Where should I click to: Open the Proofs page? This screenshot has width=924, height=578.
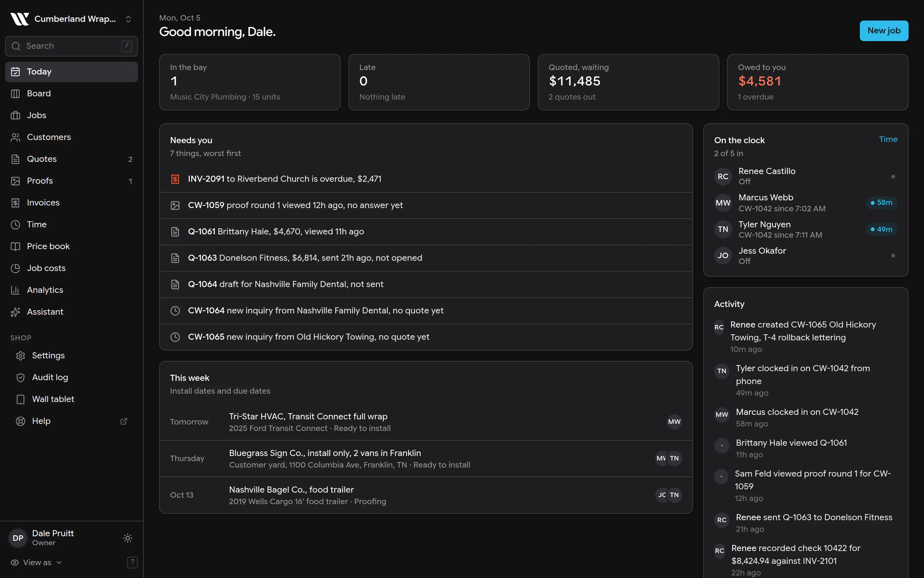coord(72,181)
